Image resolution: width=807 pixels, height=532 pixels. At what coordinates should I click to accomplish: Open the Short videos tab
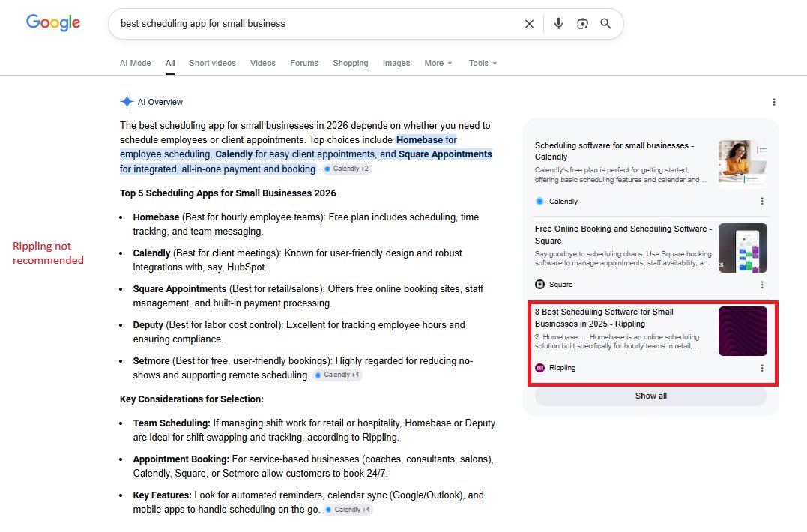coord(212,63)
